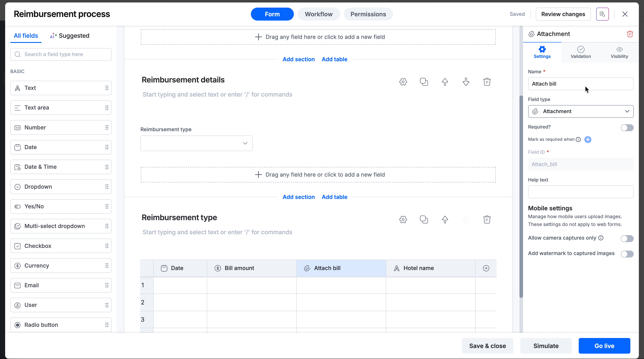Open the Field type Attachment dropdown
644x359 pixels.
[580, 112]
